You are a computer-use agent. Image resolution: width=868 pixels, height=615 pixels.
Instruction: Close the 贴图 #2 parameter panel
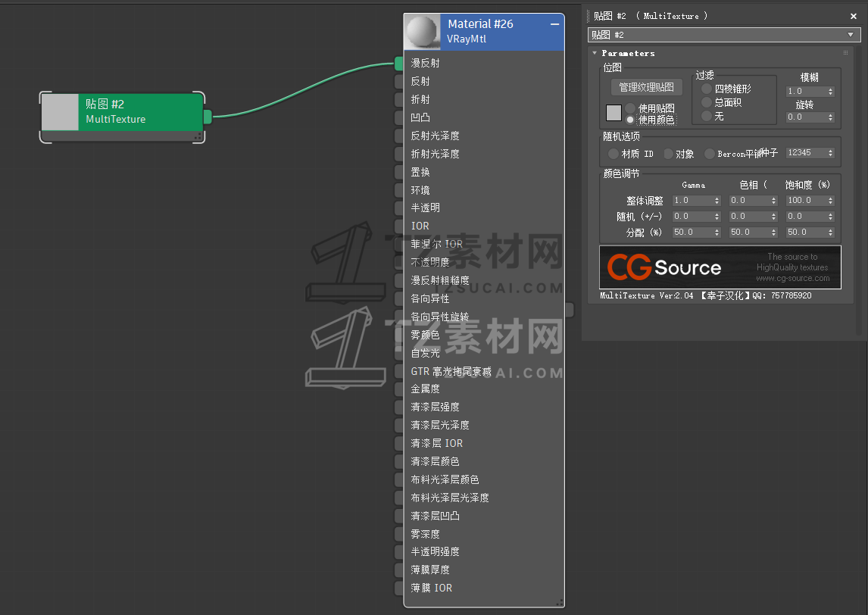(x=854, y=17)
